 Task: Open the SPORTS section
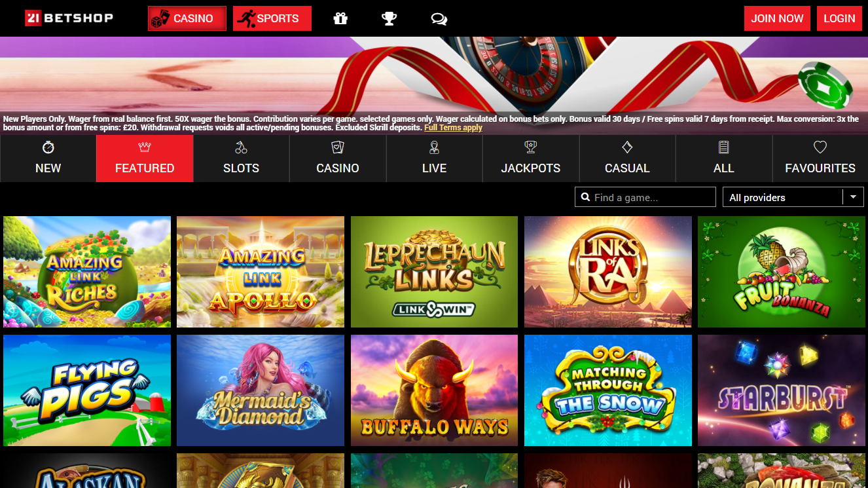[x=272, y=18]
